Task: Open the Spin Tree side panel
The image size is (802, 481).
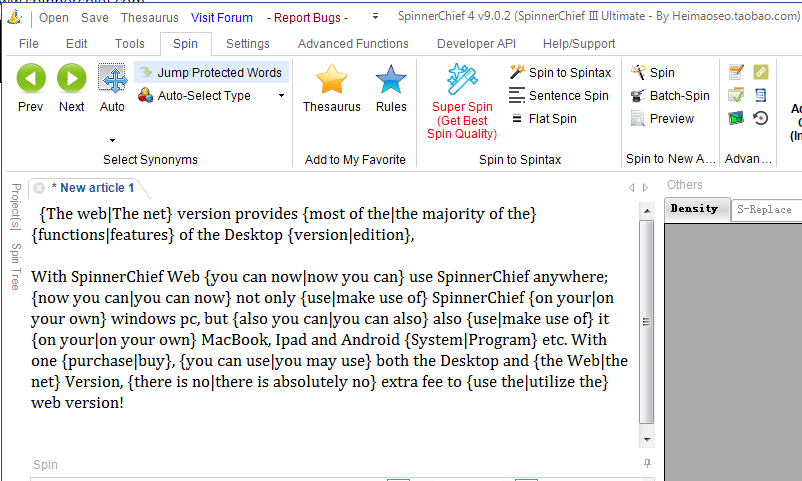Action: pyautogui.click(x=16, y=267)
